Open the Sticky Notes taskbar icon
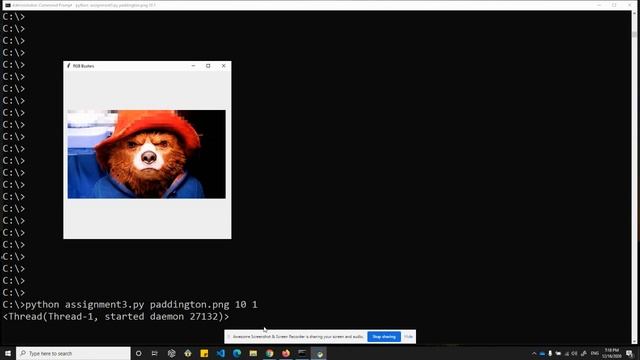Viewport: 640px width, 360px height. (204, 353)
